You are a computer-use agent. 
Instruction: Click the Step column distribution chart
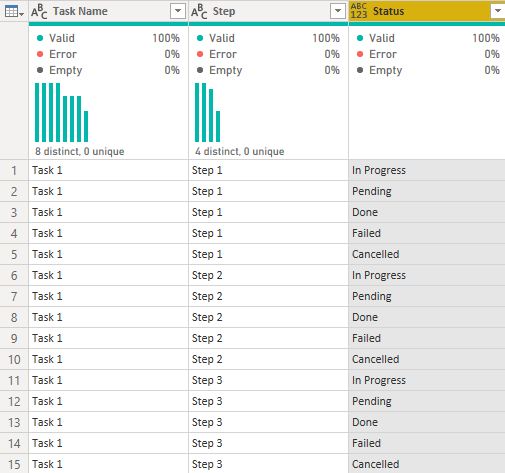pyautogui.click(x=207, y=112)
